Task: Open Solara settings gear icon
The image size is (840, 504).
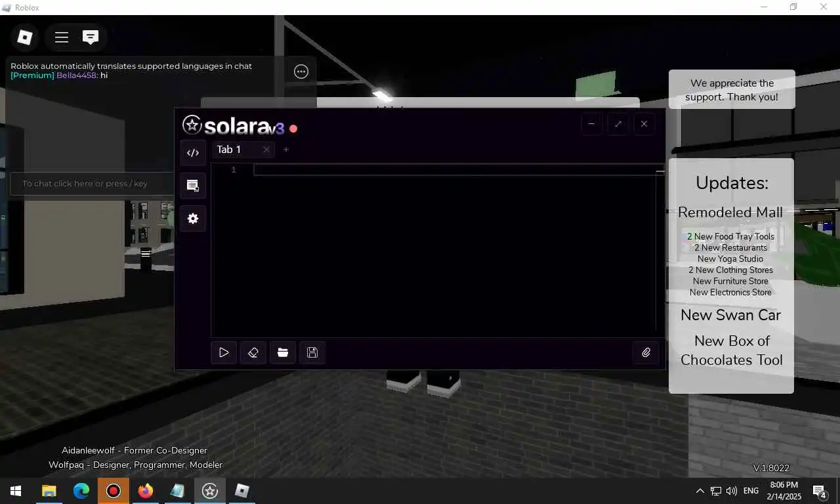Action: tap(193, 219)
